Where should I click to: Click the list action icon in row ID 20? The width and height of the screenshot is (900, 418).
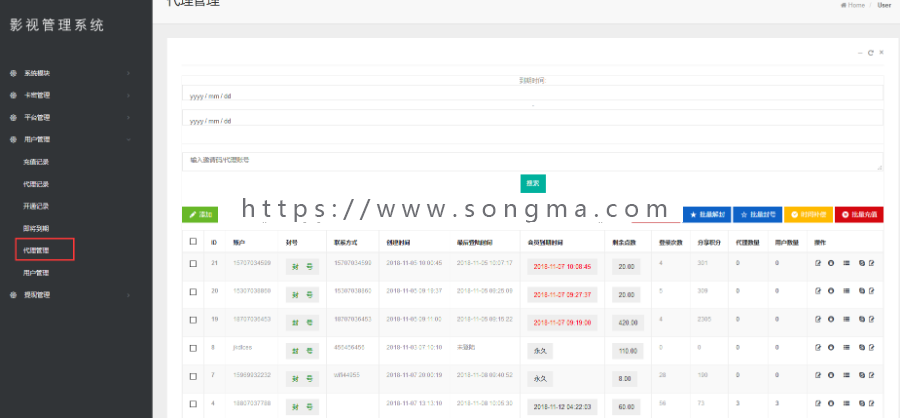pos(846,291)
